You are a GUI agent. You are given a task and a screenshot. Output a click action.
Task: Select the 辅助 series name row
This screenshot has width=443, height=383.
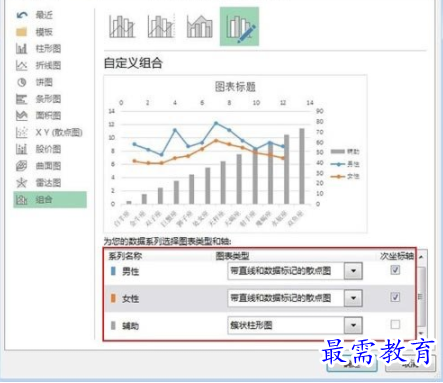pos(130,326)
